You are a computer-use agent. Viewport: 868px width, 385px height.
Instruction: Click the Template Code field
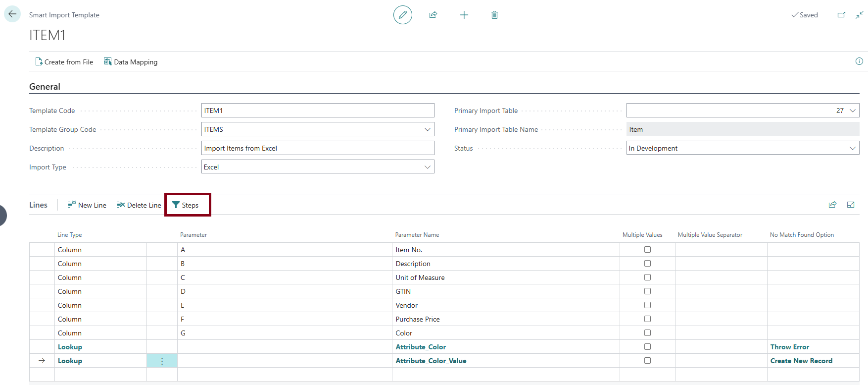(318, 110)
